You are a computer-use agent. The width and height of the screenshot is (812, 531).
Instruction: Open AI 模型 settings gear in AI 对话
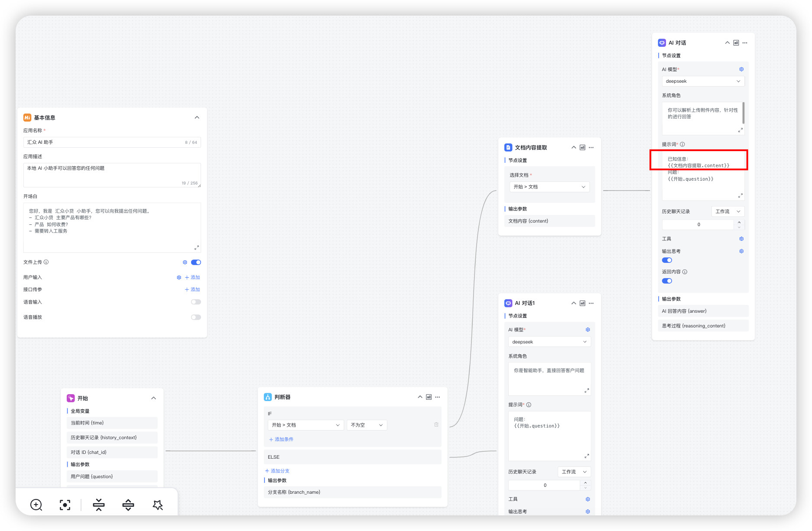[x=741, y=69]
